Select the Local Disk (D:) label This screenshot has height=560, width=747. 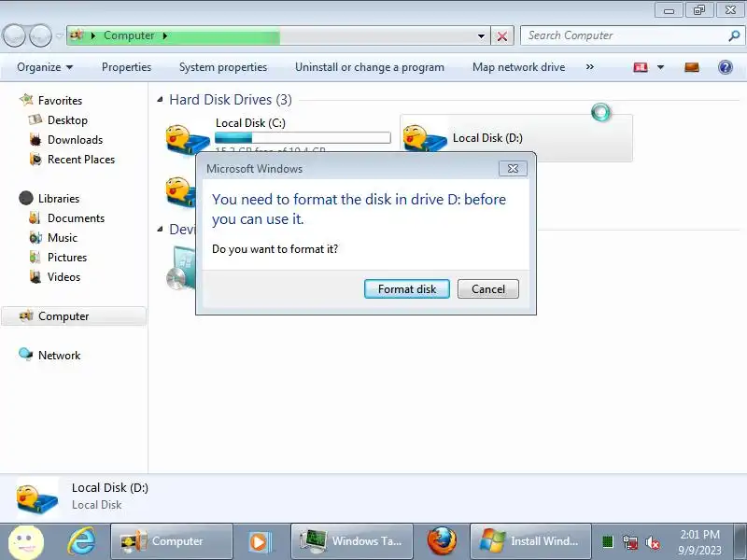click(487, 138)
